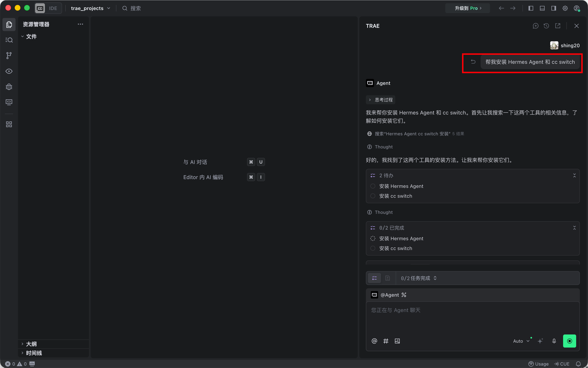Expand the first Thought entry above 2 待办
588x368 pixels.
380,147
